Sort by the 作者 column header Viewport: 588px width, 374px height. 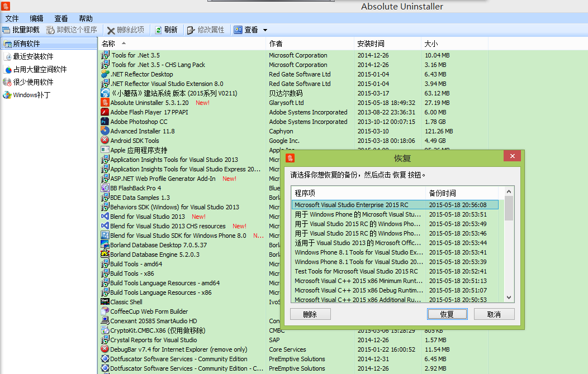(x=310, y=44)
